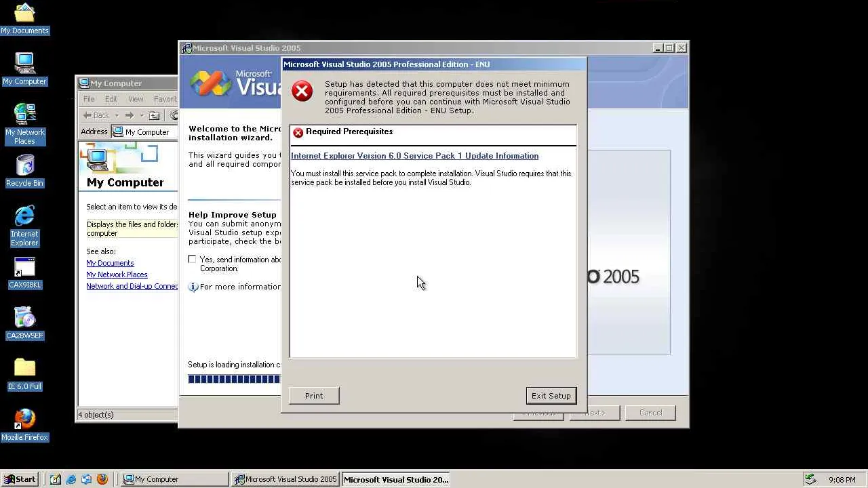Screen dimensions: 868x488
Task: Click the taskbar clock showing 9:08 PM
Action: [842, 480]
